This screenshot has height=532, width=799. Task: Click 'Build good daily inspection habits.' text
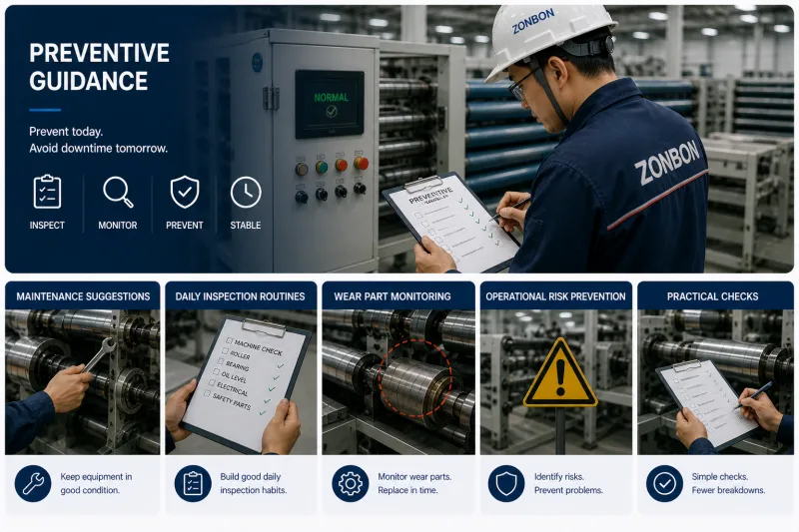click(x=254, y=483)
